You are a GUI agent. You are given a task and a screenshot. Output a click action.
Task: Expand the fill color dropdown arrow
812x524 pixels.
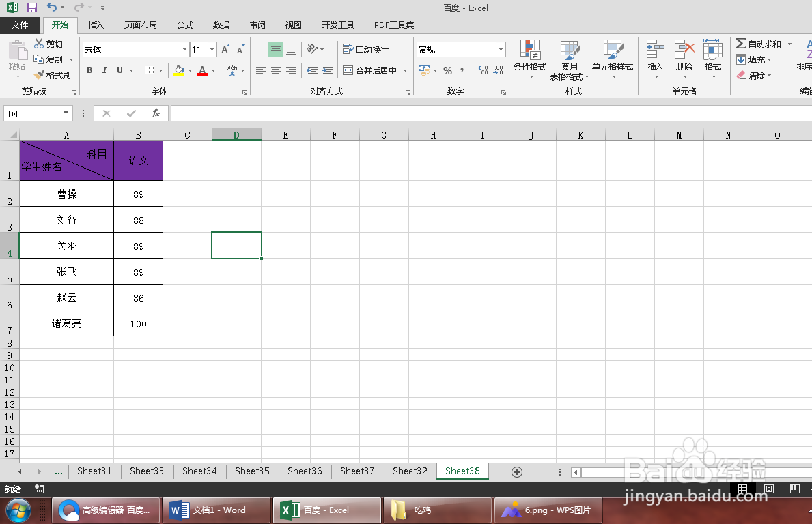coord(190,70)
